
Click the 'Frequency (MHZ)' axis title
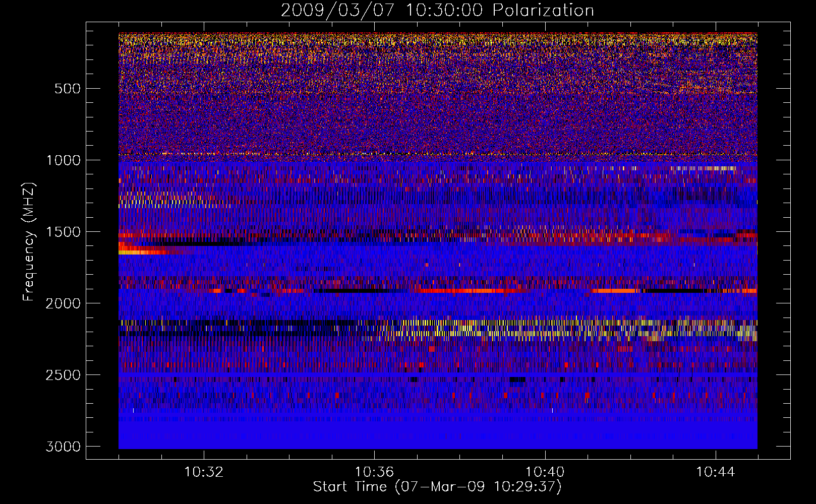[29, 242]
